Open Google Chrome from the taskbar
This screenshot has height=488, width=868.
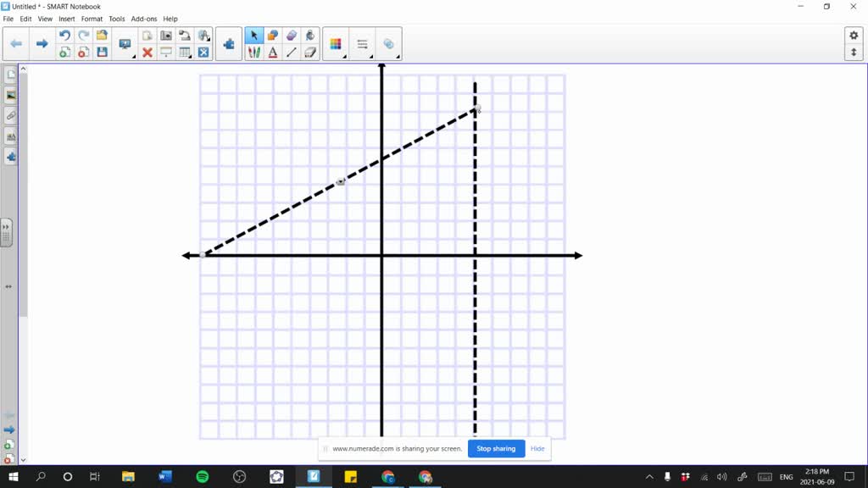pos(388,477)
